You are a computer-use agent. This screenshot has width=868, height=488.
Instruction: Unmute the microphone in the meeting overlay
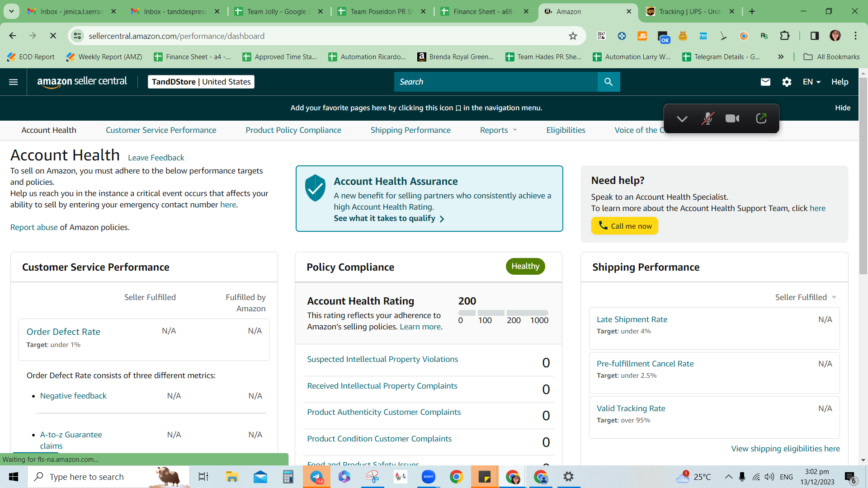click(708, 118)
